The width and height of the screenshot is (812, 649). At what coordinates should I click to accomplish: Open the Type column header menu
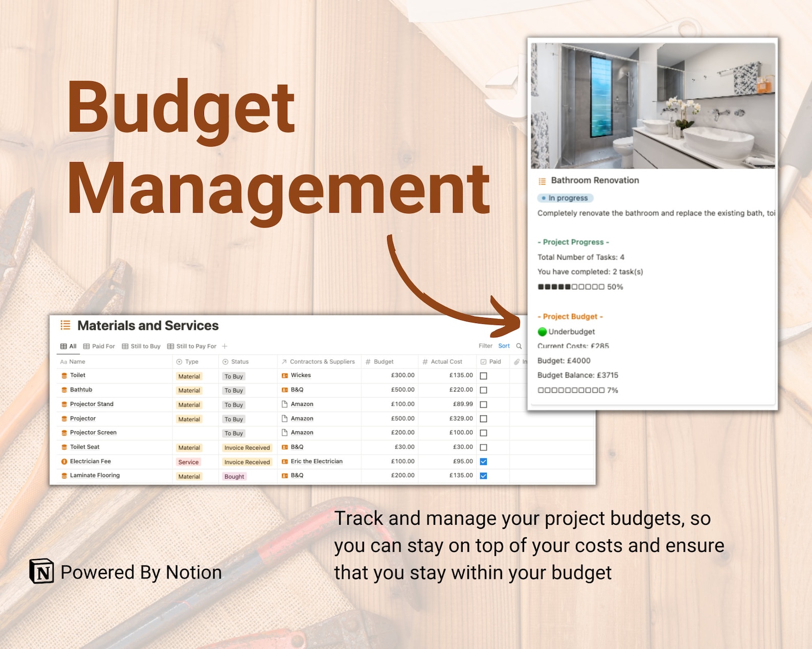[195, 362]
